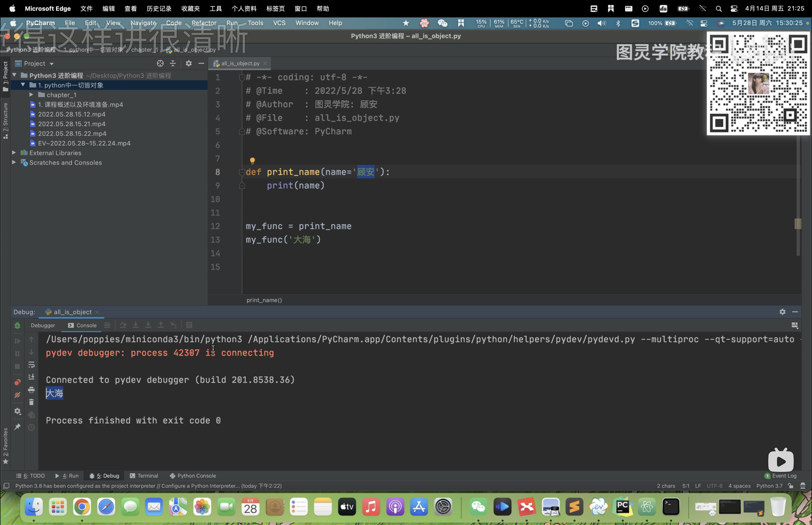This screenshot has width=812, height=525.
Task: Open the VCS menu in PyCharm
Action: coord(279,23)
